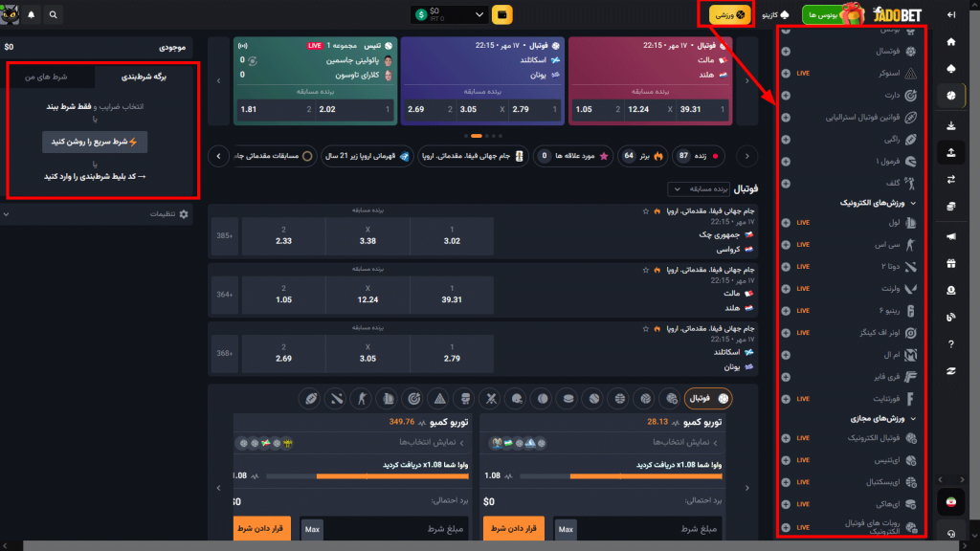Click the darts target icon in sport filter row
Image resolution: width=980 pixels, height=551 pixels.
[x=413, y=398]
